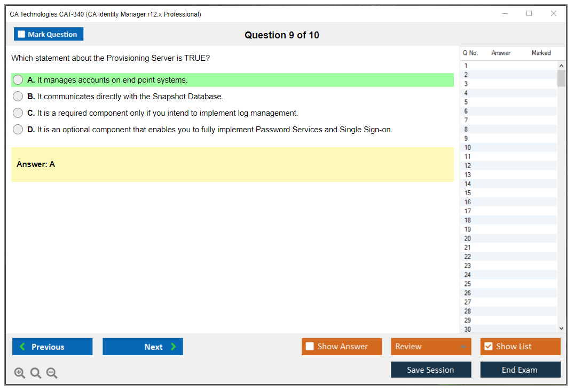Open the Review dropdown menu
The image size is (574, 392).
click(431, 347)
